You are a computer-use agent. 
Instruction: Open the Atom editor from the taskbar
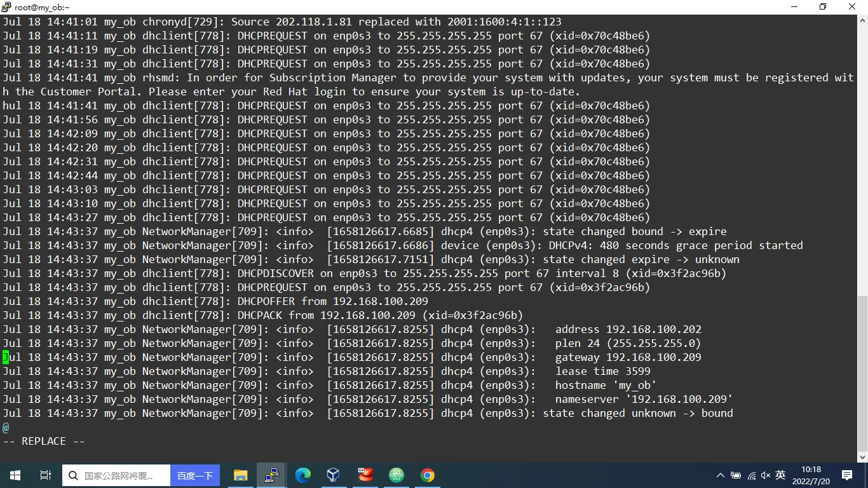[x=397, y=475]
